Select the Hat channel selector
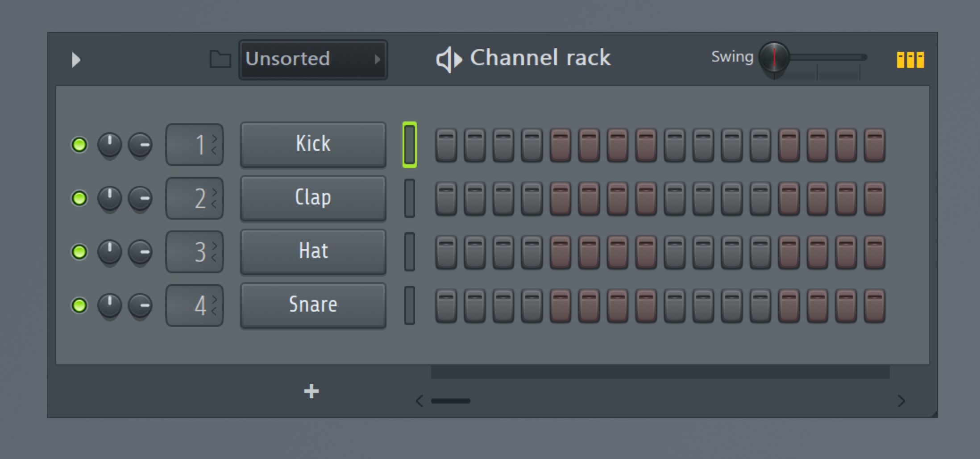The width and height of the screenshot is (980, 459). point(410,252)
